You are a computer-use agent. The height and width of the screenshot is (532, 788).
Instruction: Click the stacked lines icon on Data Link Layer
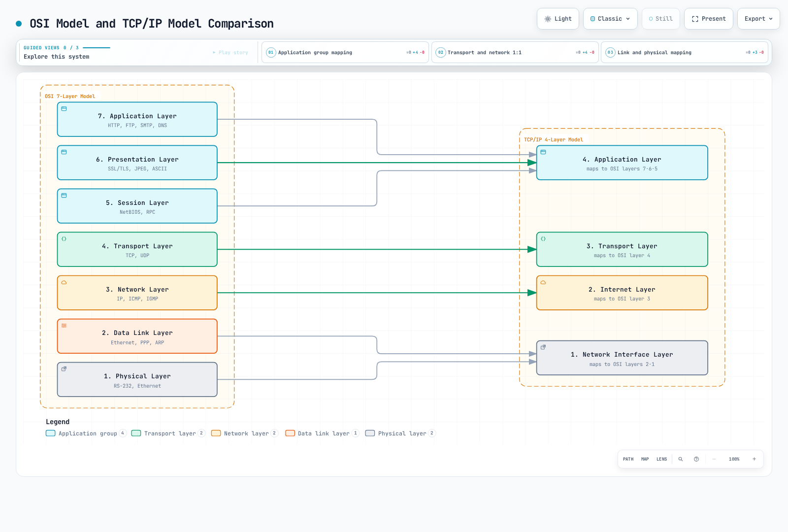tap(64, 326)
